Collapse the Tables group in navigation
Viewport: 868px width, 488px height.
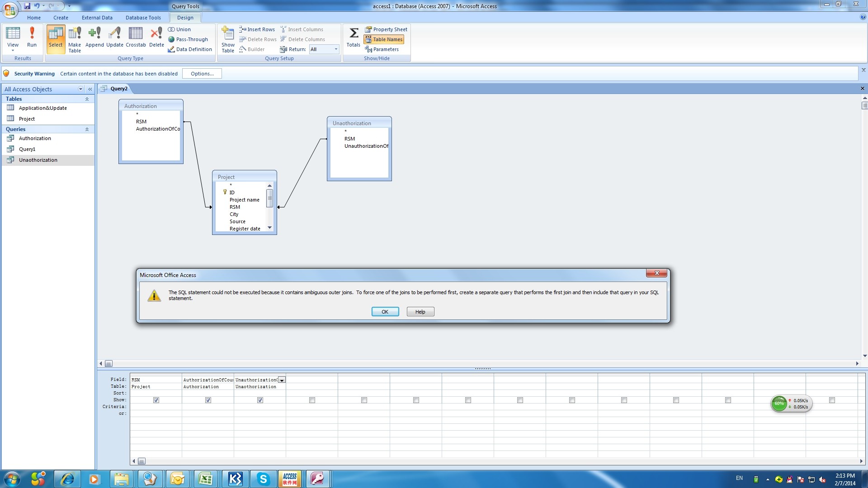pos(87,99)
